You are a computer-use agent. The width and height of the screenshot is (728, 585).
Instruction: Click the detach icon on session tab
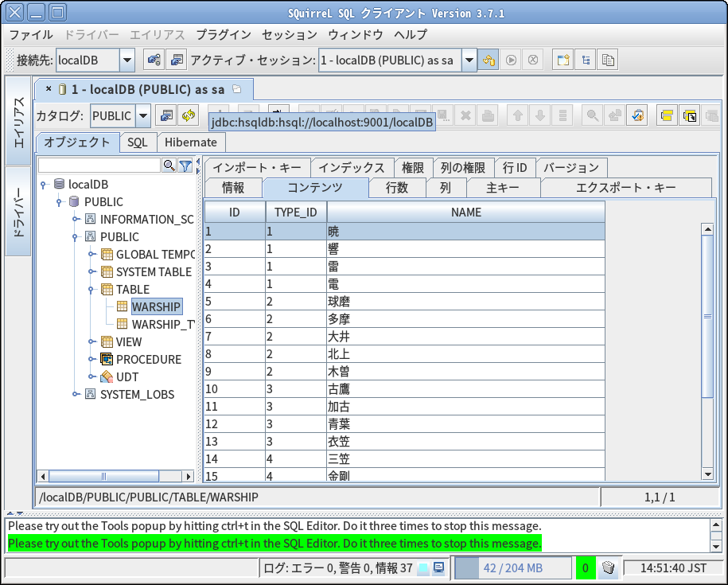237,89
